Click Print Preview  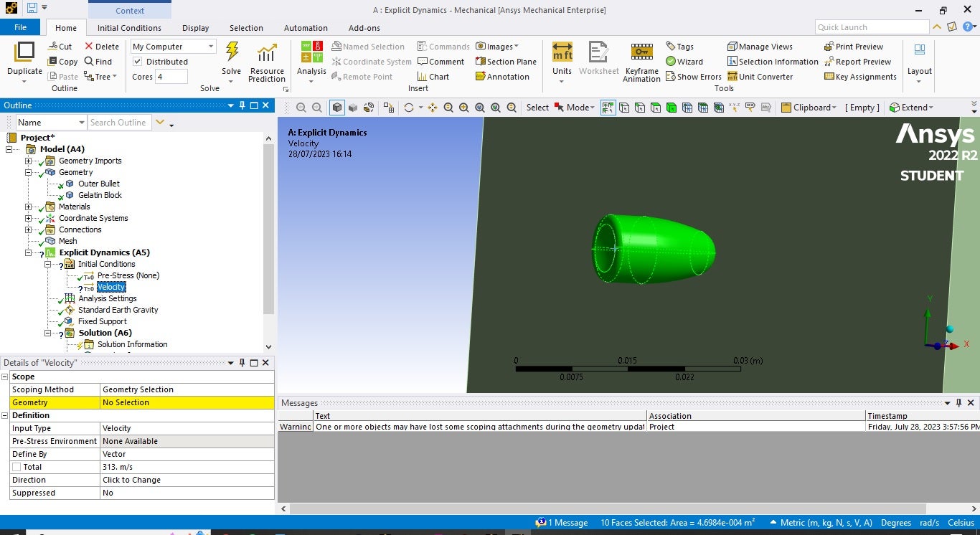pyautogui.click(x=854, y=47)
